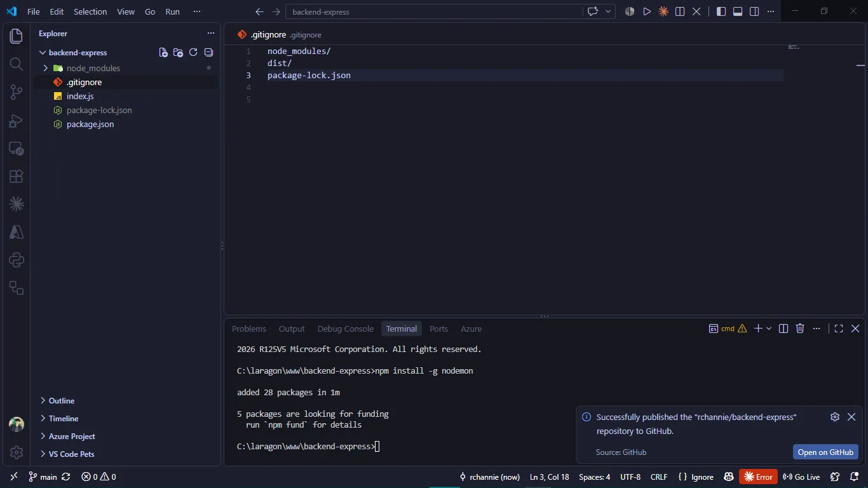
Task: Open the Extensions view
Action: click(17, 177)
